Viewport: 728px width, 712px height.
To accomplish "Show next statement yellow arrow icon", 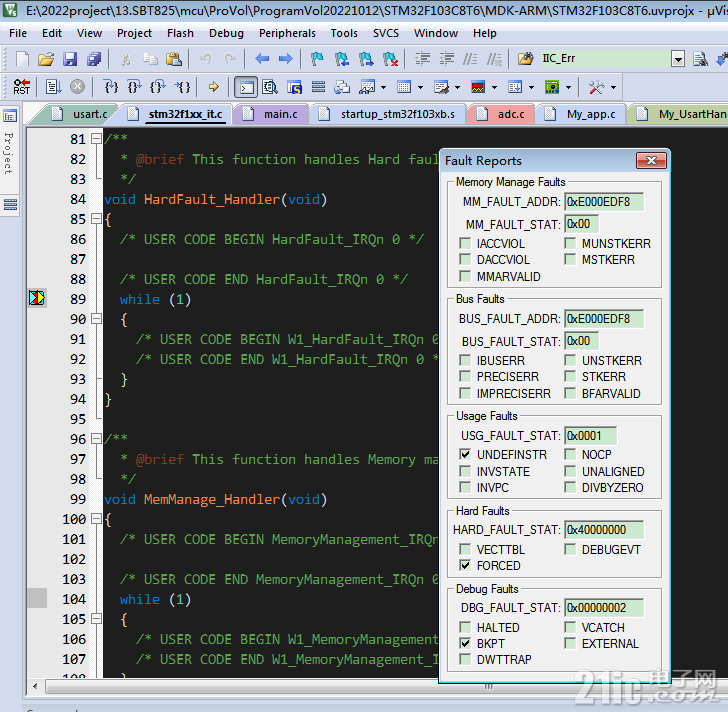I will pyautogui.click(x=214, y=87).
